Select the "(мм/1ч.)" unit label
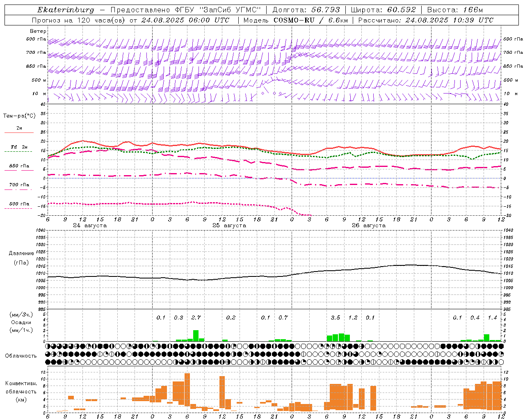525x420 pixels. click(x=21, y=330)
